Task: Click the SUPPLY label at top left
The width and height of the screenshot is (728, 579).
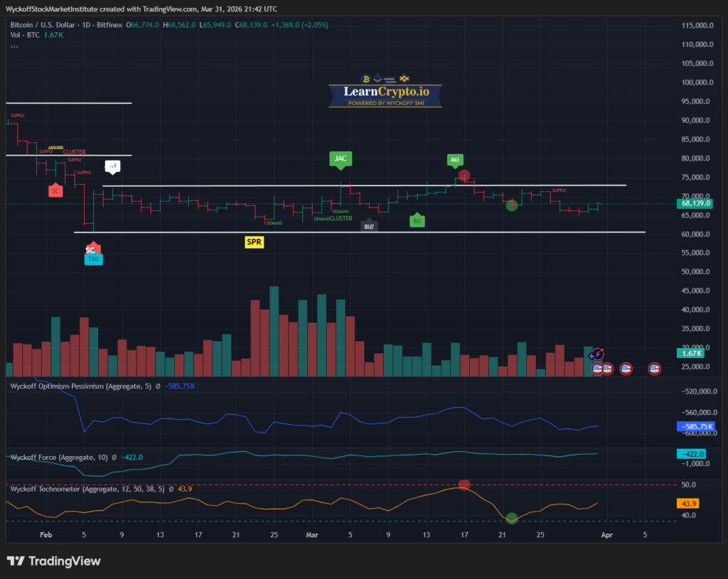Action: tap(18, 116)
